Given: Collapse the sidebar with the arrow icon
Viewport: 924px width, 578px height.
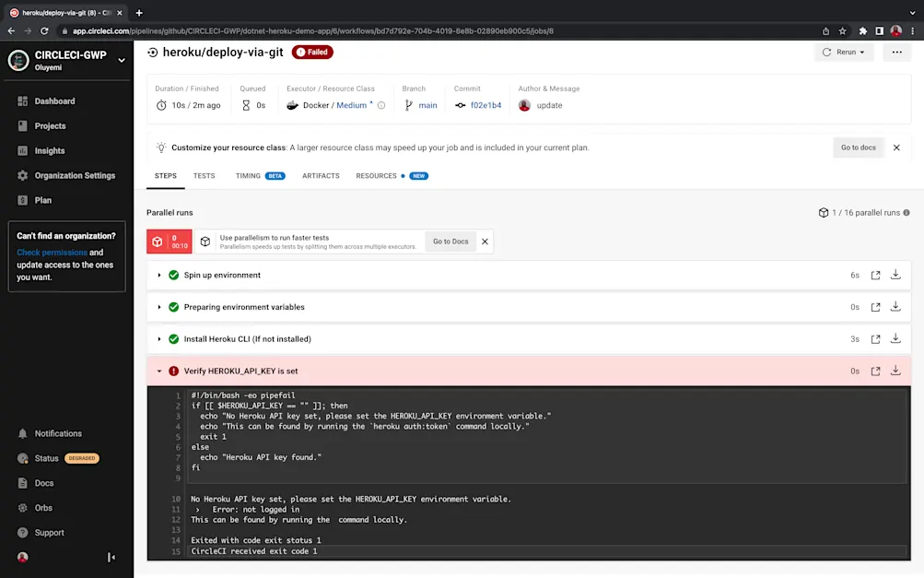Looking at the screenshot, I should [111, 557].
